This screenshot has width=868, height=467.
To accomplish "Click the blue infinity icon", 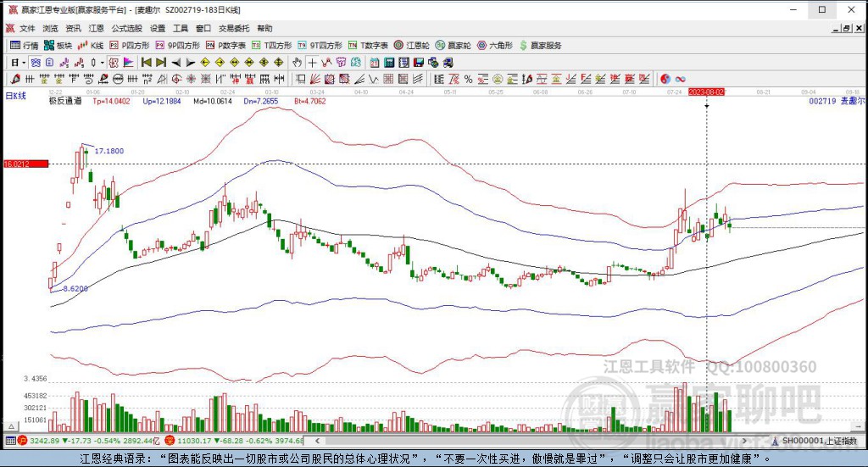I will click(x=680, y=79).
